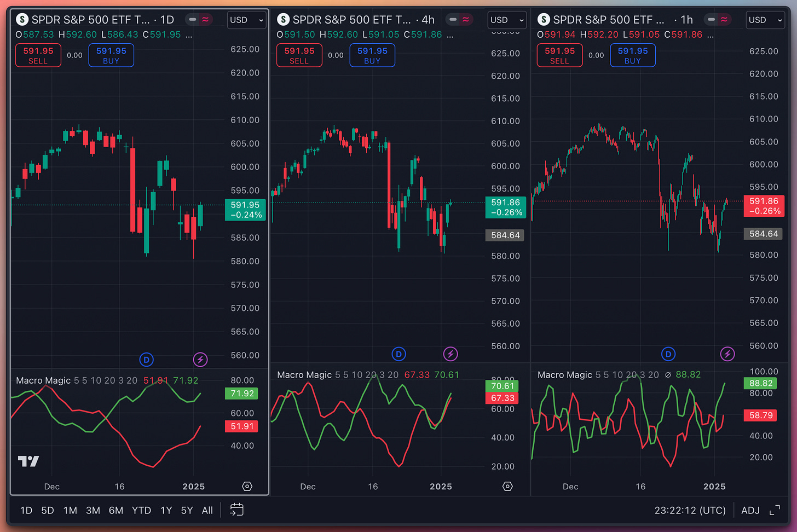Screen dimensions: 797x532
Task: Click the red 591.86 price label on 1h axis
Action: [764, 206]
